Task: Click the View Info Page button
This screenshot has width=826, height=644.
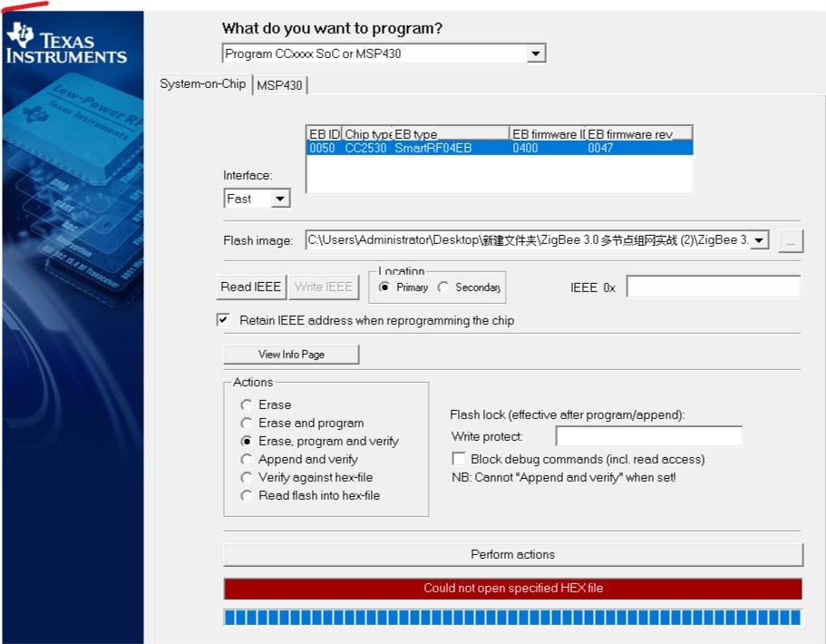Action: click(x=291, y=354)
